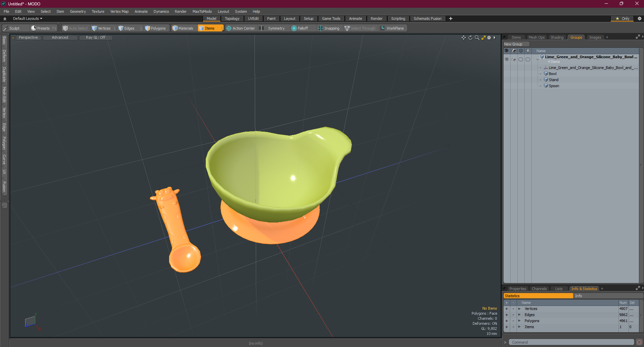The image size is (644, 347).
Task: Toggle render camera visibility of the group
Action: point(514,59)
